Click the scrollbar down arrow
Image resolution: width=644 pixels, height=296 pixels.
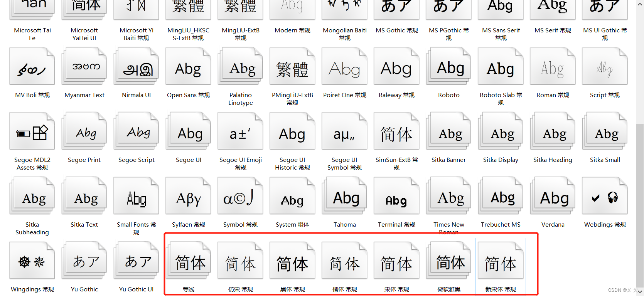(x=640, y=291)
